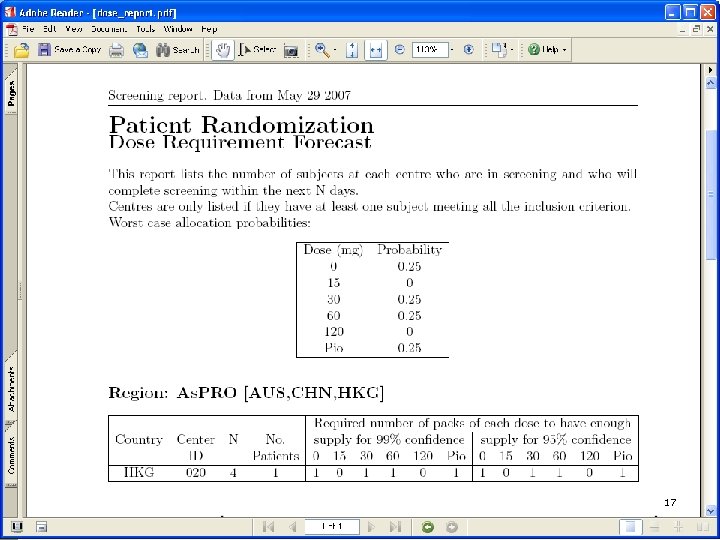Pick the Zoom In magnifier tool
This screenshot has width=720, height=540.
[322, 50]
